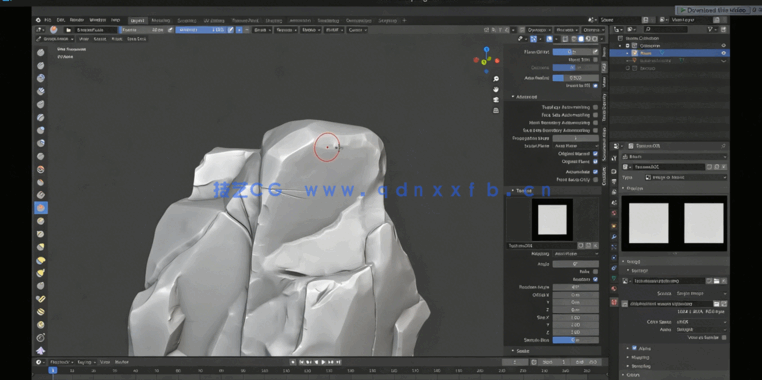Open the Object Data green triangle tab

click(x=614, y=278)
